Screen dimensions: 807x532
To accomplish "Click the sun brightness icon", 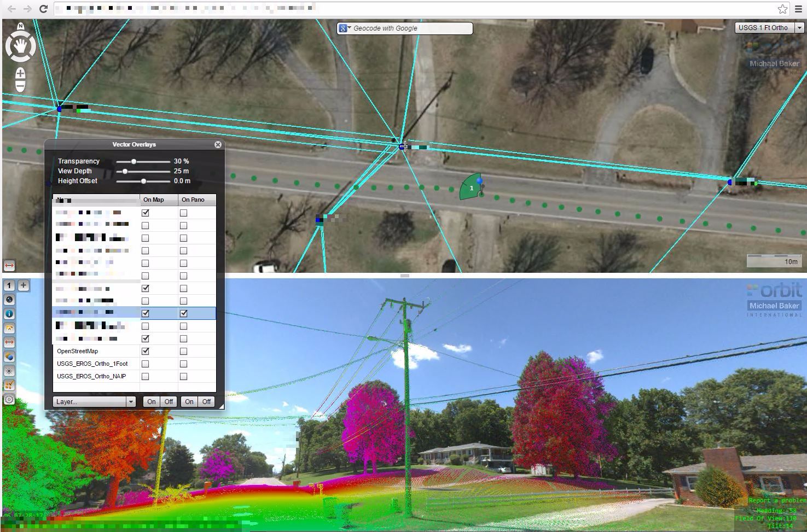I will pyautogui.click(x=9, y=371).
